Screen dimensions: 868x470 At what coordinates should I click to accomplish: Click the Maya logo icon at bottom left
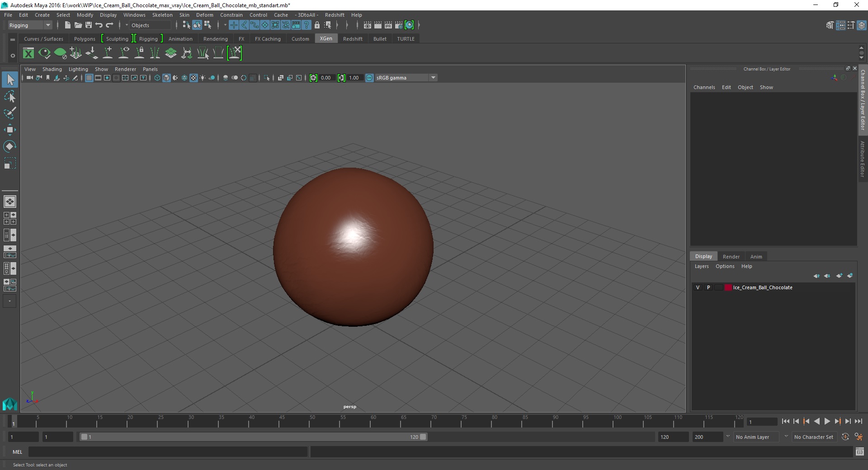coord(10,404)
